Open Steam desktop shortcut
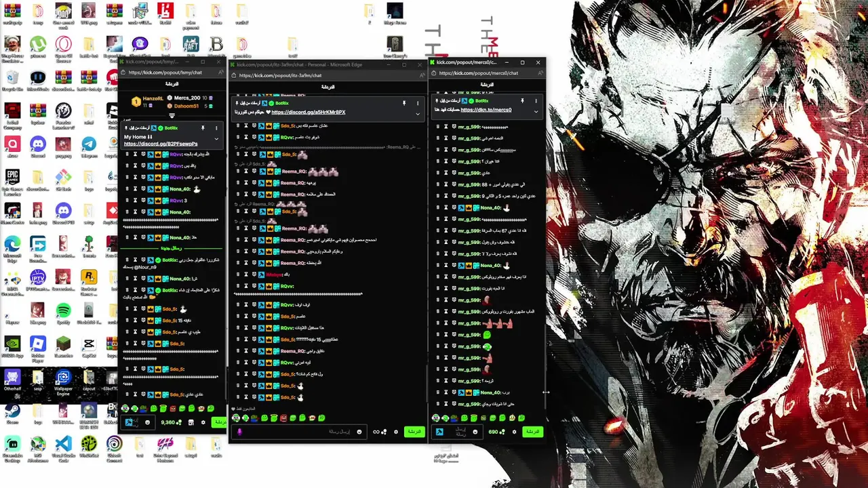 click(12, 413)
